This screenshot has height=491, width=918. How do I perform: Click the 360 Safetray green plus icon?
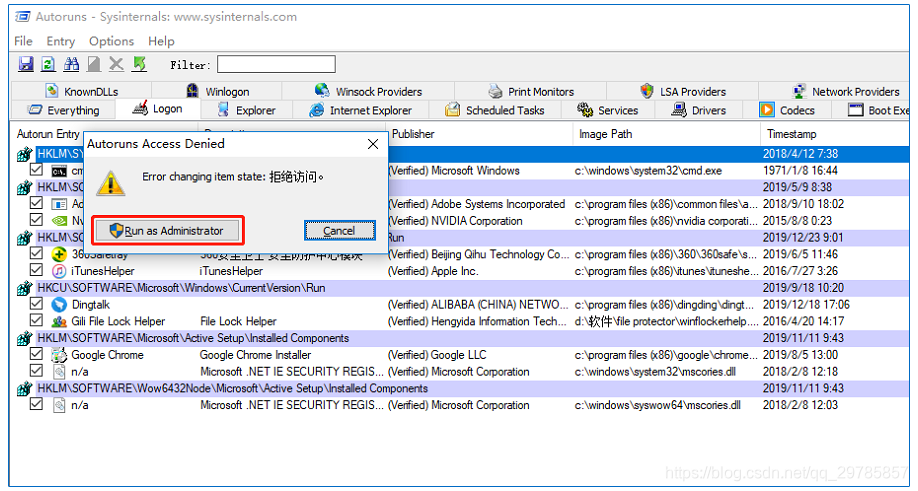click(59, 254)
